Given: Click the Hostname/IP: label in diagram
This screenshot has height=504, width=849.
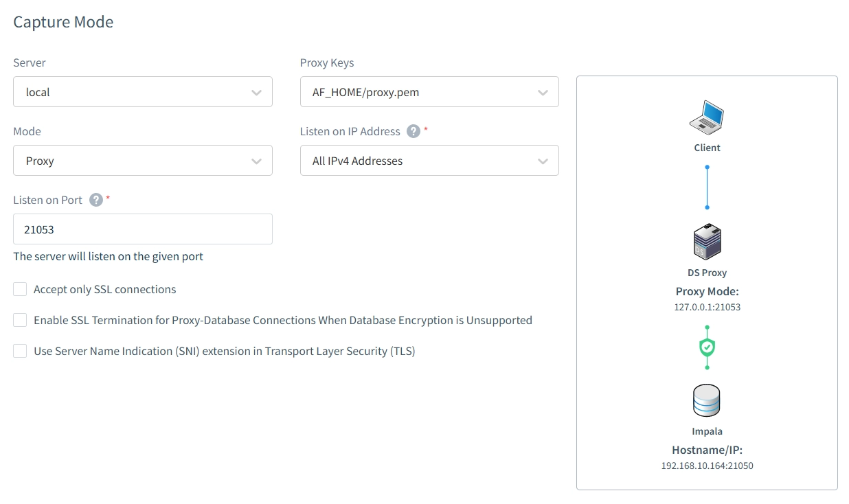Looking at the screenshot, I should click(707, 450).
